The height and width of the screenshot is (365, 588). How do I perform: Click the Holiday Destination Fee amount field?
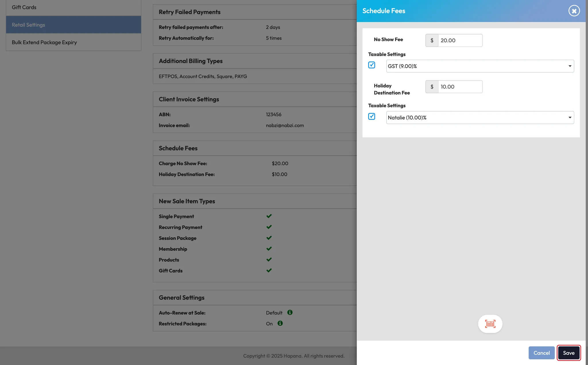pos(460,87)
